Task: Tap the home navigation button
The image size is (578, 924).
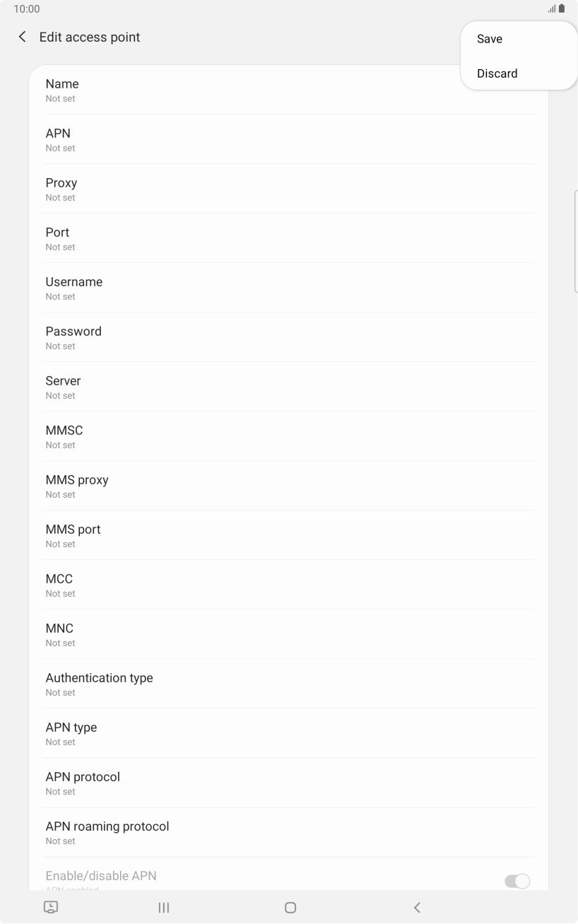Action: click(290, 908)
